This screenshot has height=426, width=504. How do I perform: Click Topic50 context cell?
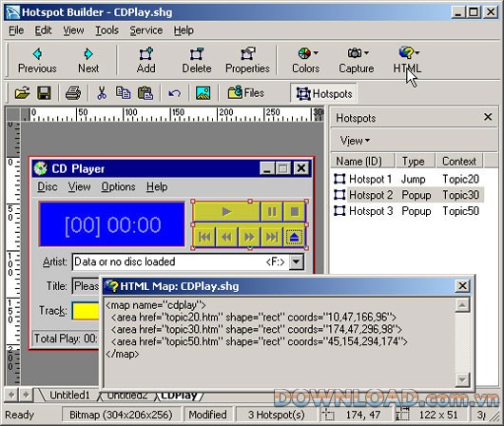pos(460,211)
